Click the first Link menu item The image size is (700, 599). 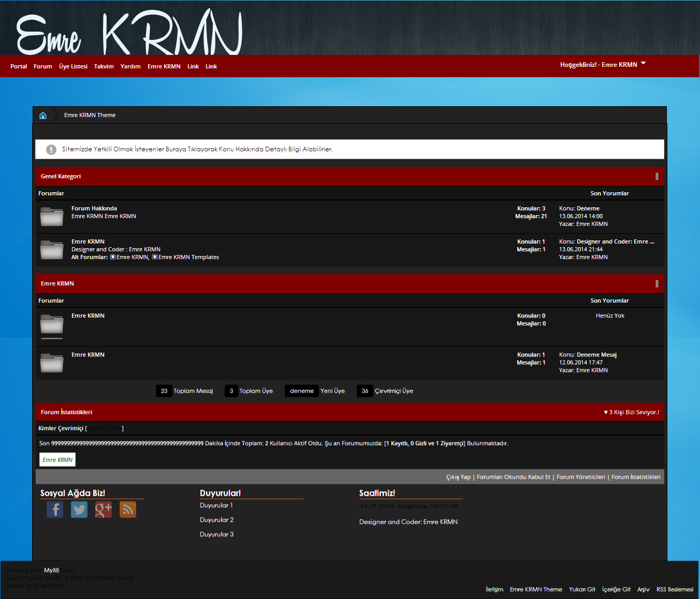193,66
